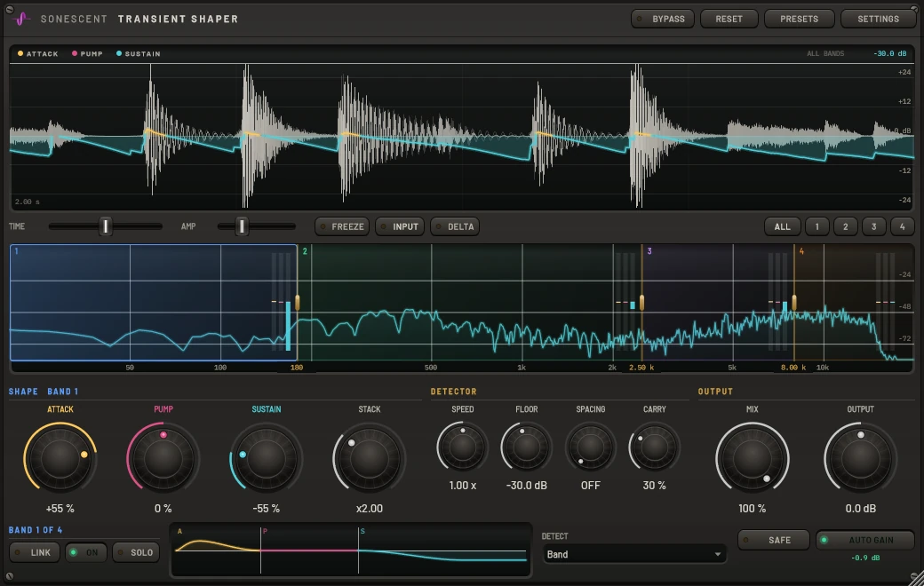
Task: Select band 2 region in spectrum
Action: click(x=470, y=302)
